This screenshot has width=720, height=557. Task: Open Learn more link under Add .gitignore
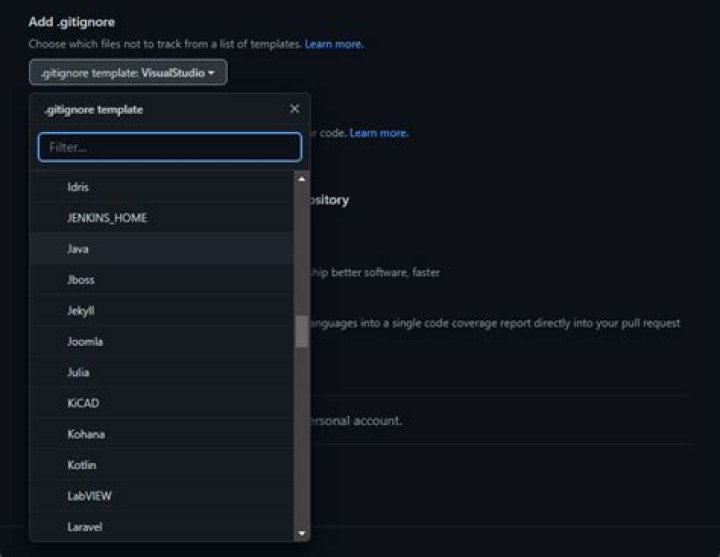334,44
